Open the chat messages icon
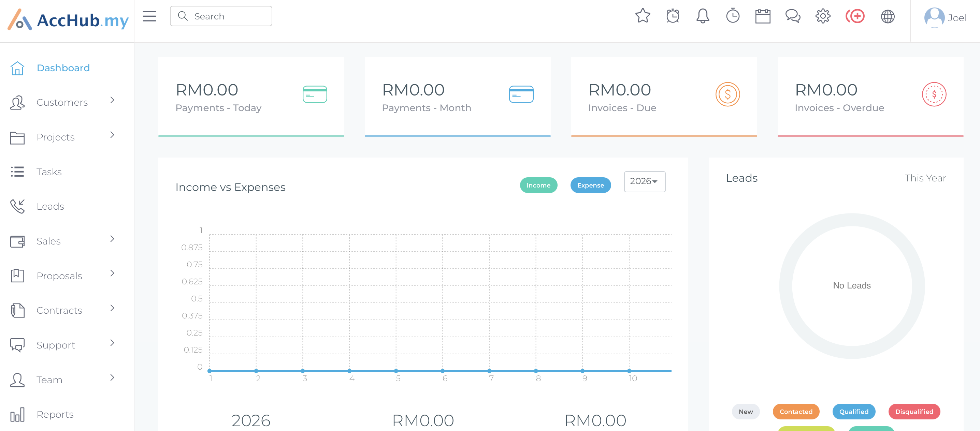Screen dimensions: 980x431 tap(793, 16)
